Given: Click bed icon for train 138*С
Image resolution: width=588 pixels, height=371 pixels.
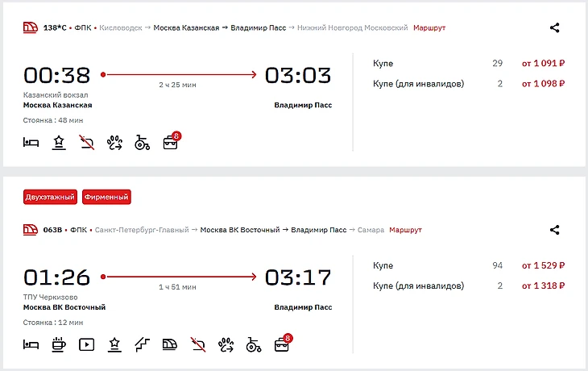Looking at the screenshot, I should coord(31,144).
